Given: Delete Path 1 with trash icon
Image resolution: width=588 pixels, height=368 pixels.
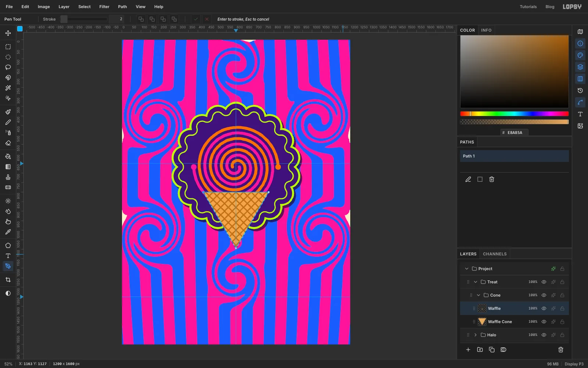Looking at the screenshot, I should pyautogui.click(x=492, y=179).
